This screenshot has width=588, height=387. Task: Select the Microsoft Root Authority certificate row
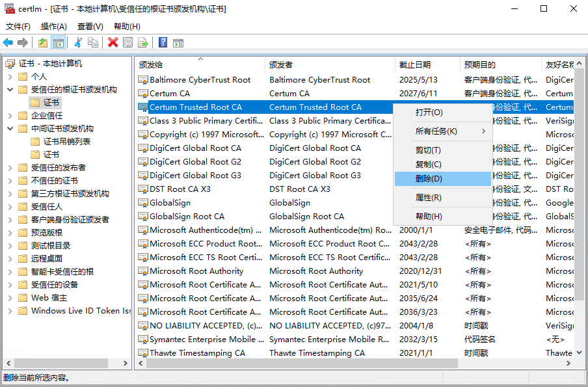tap(196, 271)
